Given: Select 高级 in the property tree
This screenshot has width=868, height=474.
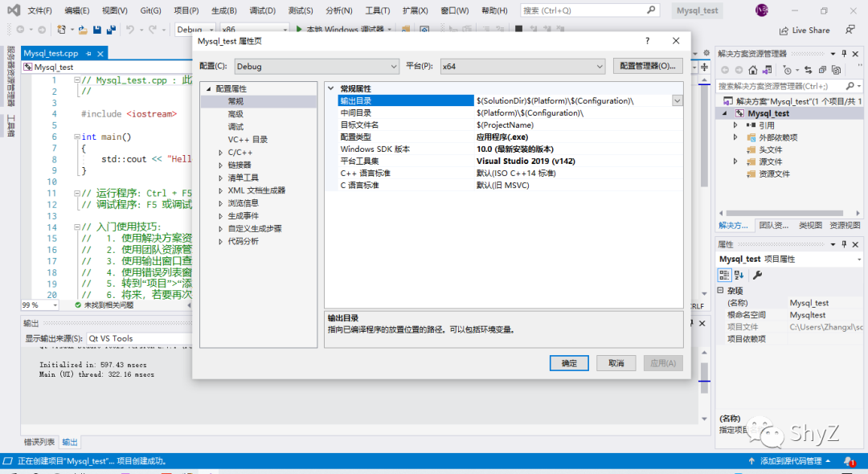Looking at the screenshot, I should 235,114.
